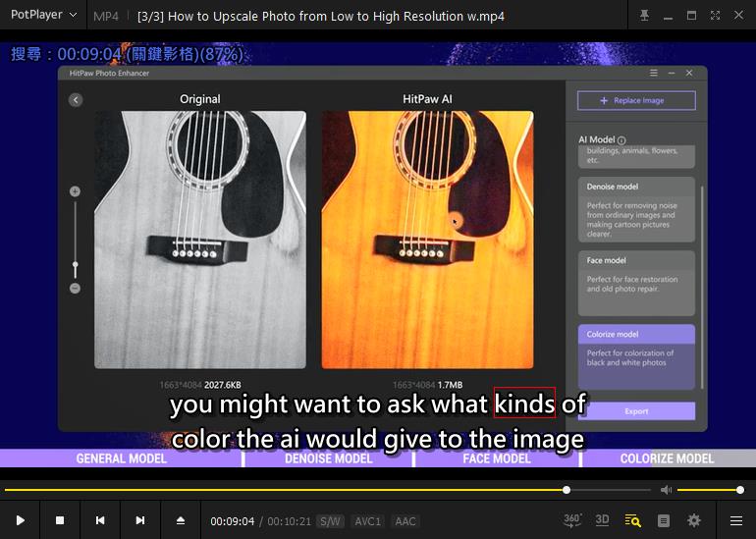Open the playlist panel icon
The height and width of the screenshot is (539, 756).
[664, 520]
